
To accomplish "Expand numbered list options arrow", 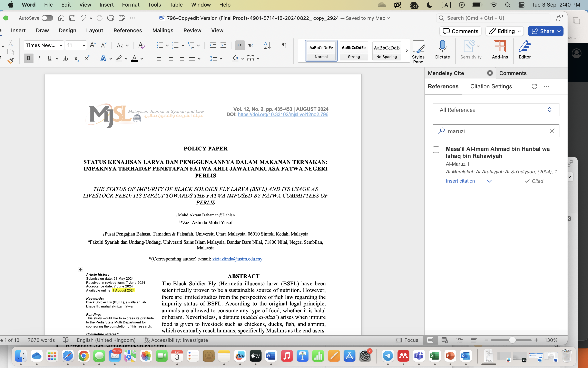I will tap(183, 46).
